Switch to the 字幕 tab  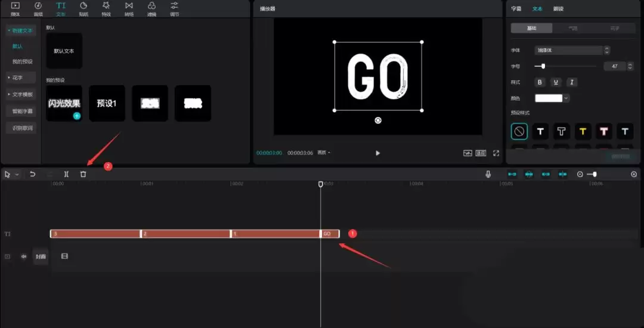pos(516,9)
